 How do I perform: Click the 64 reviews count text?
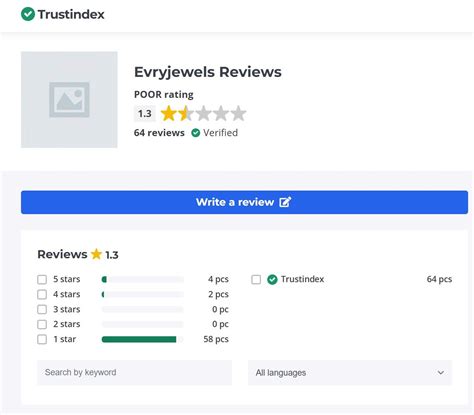159,133
